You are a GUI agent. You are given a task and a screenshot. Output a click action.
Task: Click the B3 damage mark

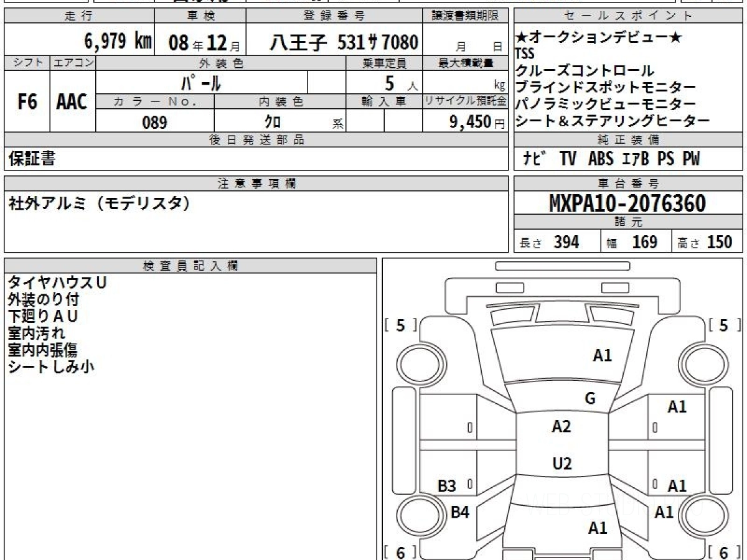click(446, 487)
